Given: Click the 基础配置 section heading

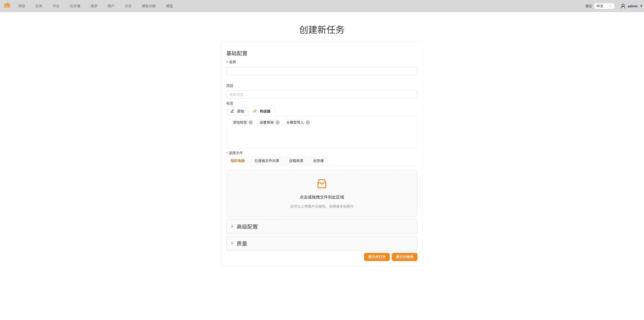Looking at the screenshot, I should (x=237, y=53).
